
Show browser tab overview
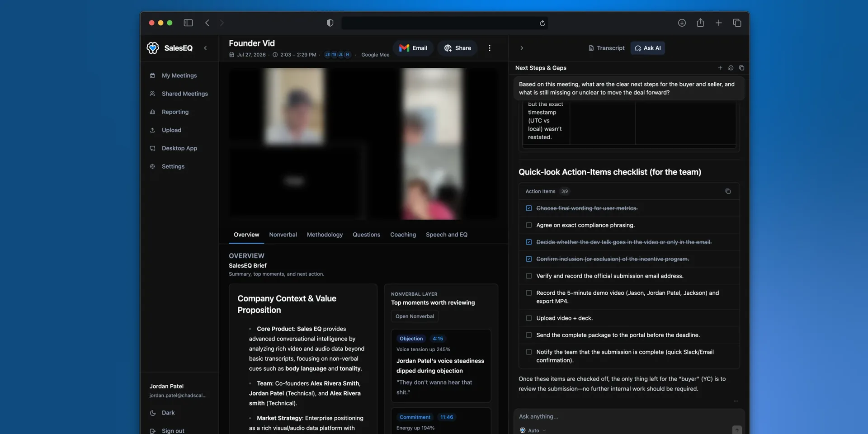point(737,23)
